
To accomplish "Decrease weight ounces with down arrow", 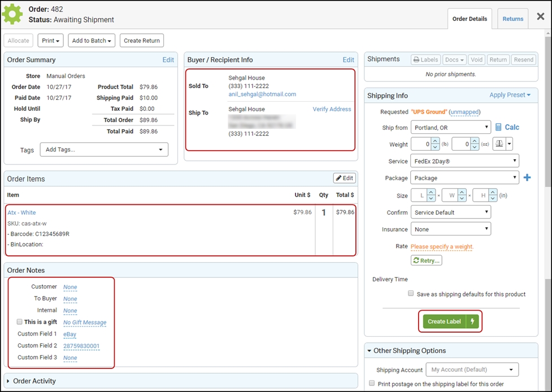I will [x=475, y=147].
